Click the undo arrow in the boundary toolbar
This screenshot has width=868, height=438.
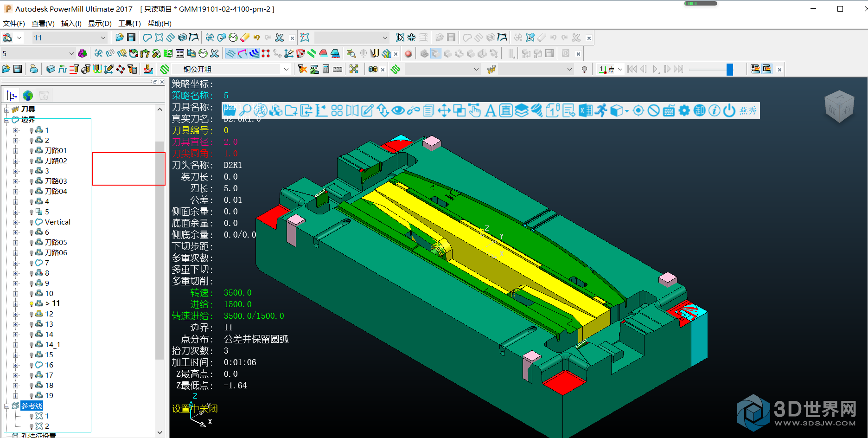tap(256, 38)
